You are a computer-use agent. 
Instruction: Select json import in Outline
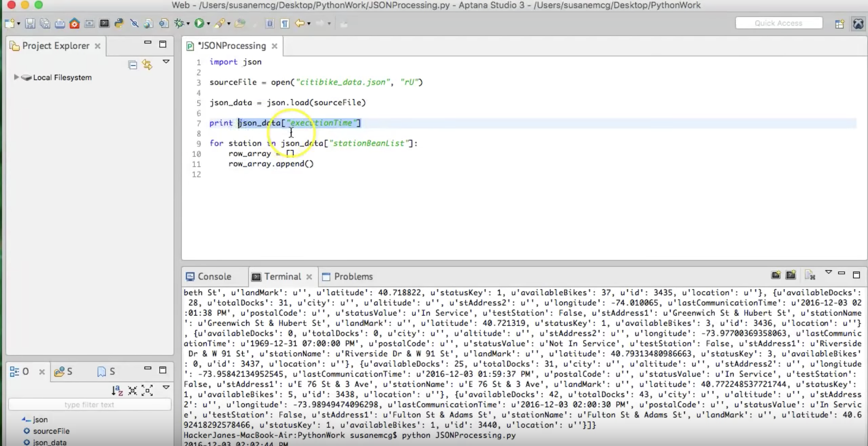point(35,420)
